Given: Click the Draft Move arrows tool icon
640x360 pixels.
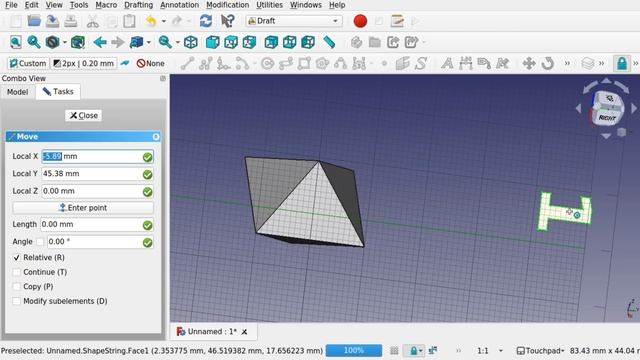Looking at the screenshot, I should [529, 64].
